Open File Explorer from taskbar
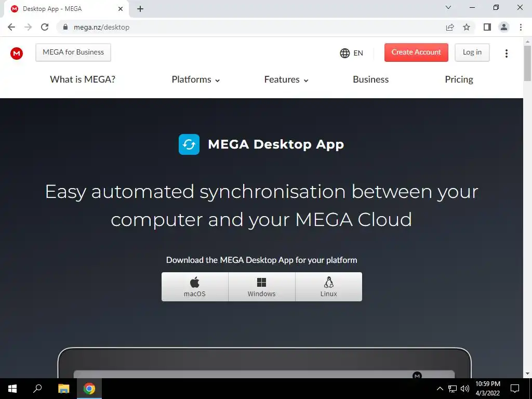532x399 pixels. click(x=63, y=389)
